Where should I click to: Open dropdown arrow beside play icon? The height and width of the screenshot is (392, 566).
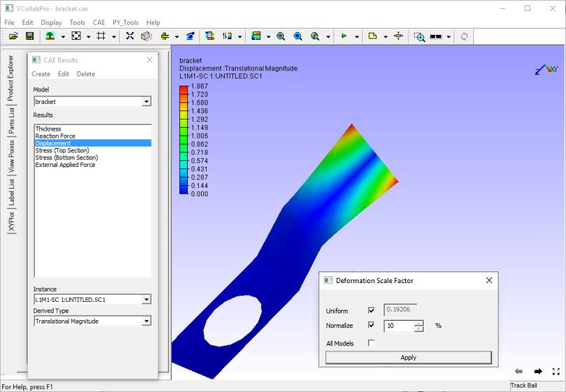pos(356,36)
